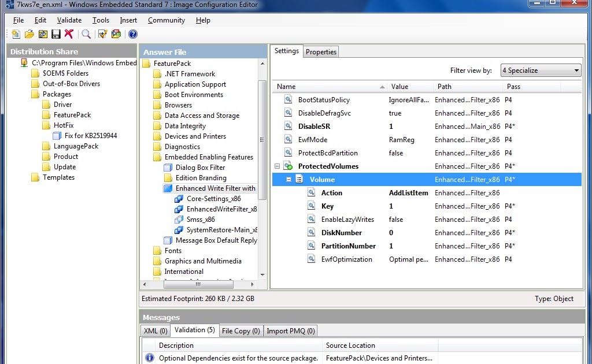592x364 pixels.
Task: Open the Tools menu
Action: pos(101,20)
